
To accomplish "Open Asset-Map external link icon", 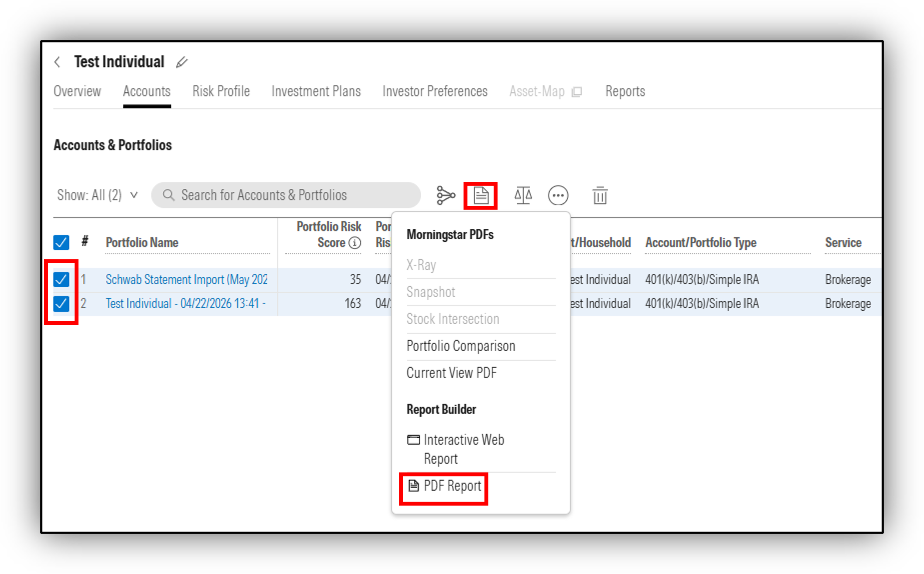I will [576, 92].
